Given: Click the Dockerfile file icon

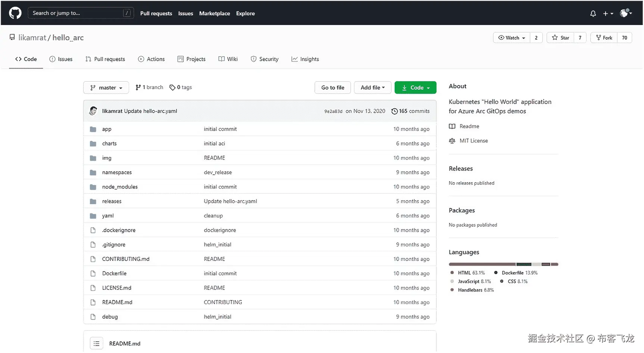Looking at the screenshot, I should (x=93, y=274).
